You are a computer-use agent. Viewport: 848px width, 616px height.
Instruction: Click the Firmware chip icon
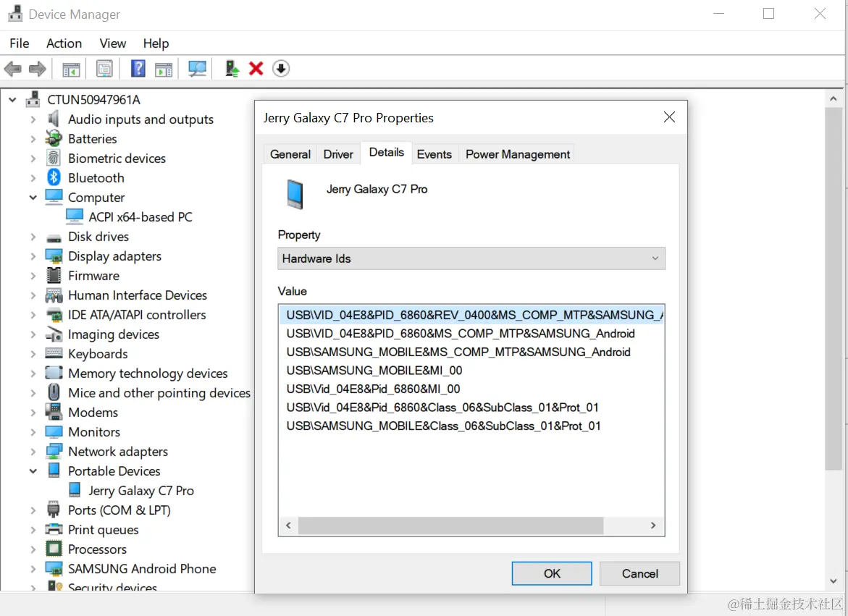pos(54,275)
